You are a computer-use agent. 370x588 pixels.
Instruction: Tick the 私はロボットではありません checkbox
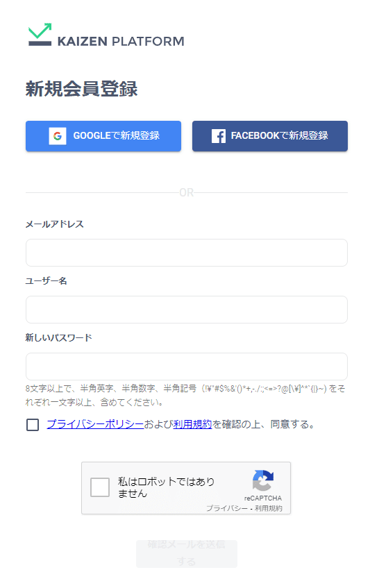(x=100, y=487)
